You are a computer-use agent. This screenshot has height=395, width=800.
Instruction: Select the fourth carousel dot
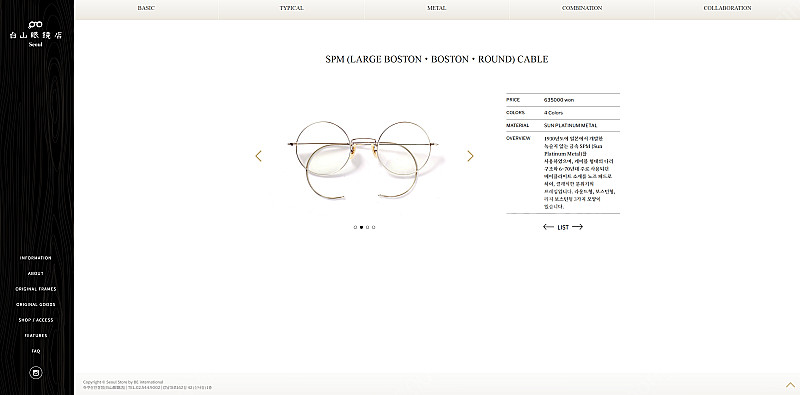coord(373,228)
